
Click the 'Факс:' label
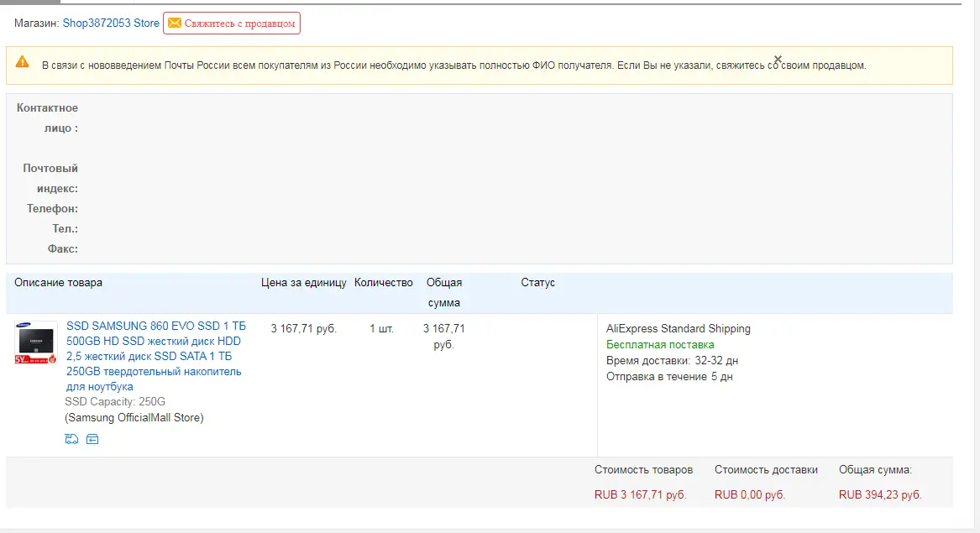tap(62, 248)
